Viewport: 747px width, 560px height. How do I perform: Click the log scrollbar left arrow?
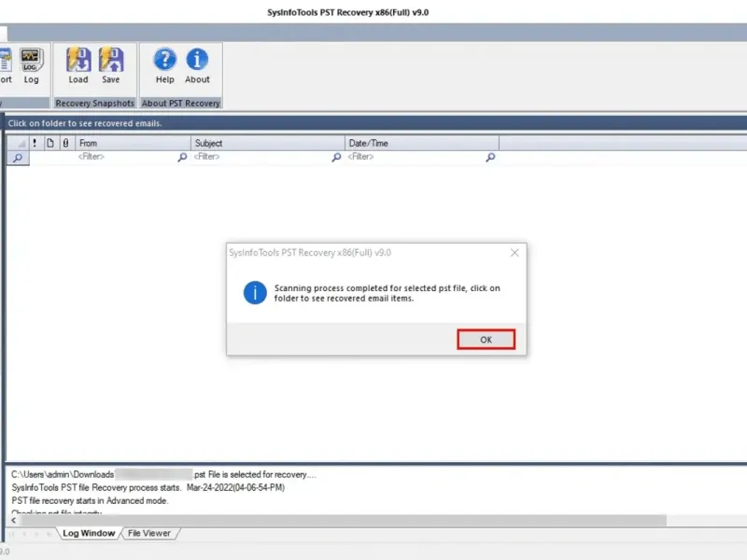(13, 521)
